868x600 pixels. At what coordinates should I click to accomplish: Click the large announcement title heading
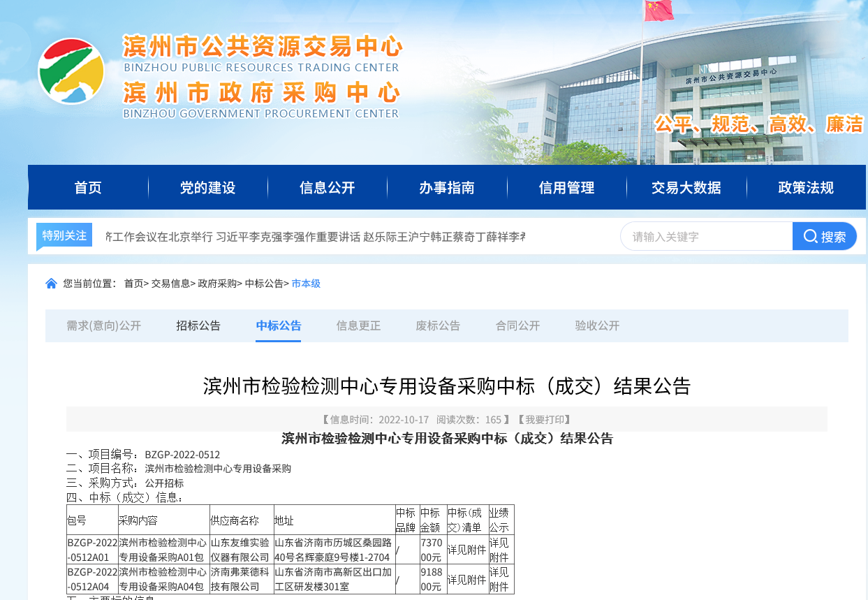447,386
